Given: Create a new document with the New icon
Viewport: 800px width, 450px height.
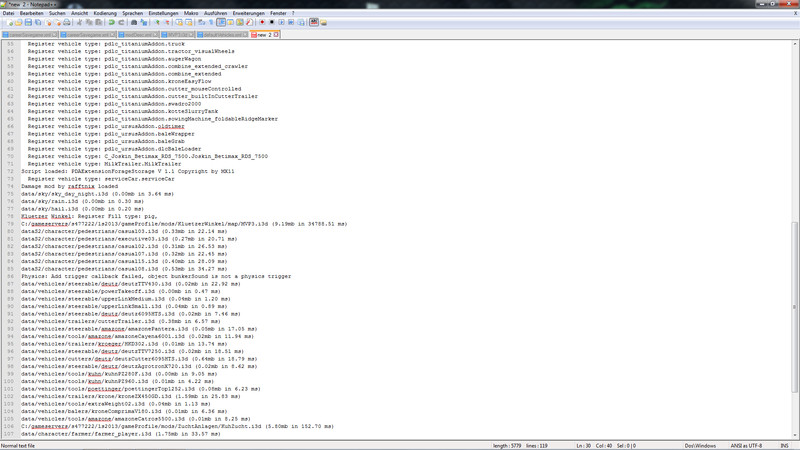Looking at the screenshot, I should coord(10,22).
